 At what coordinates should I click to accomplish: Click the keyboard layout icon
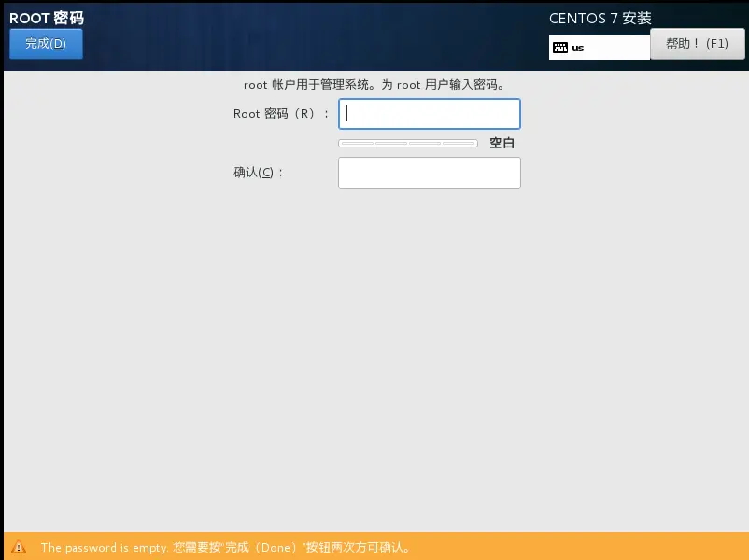coord(559,48)
